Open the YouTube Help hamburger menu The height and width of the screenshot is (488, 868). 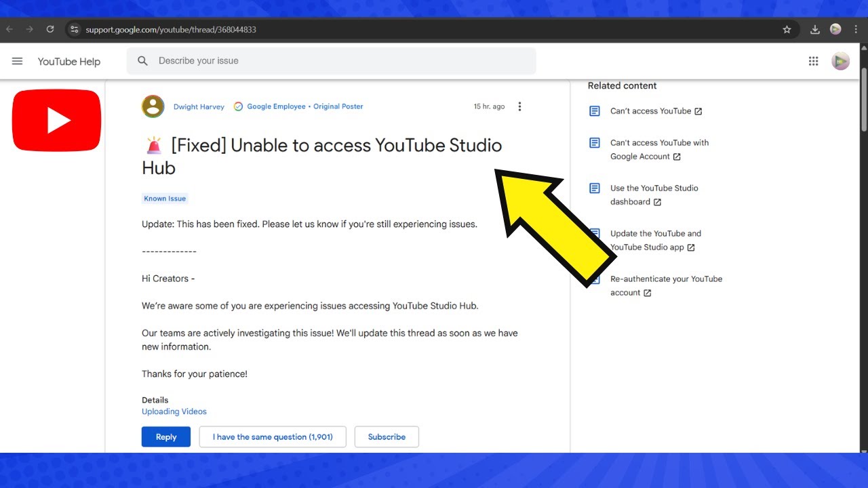(x=17, y=61)
